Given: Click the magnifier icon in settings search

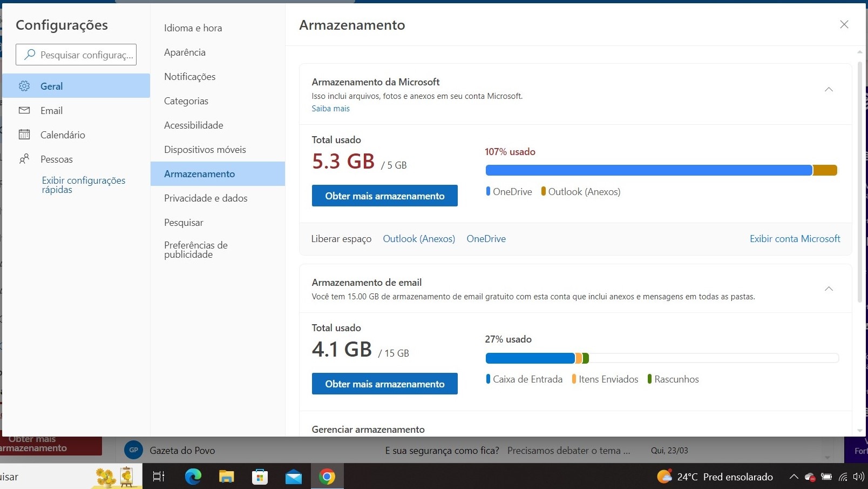Looking at the screenshot, I should [30, 55].
